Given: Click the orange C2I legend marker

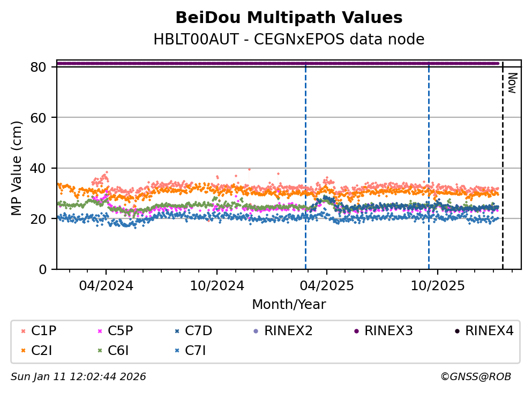Looking at the screenshot, I should pos(23,351).
